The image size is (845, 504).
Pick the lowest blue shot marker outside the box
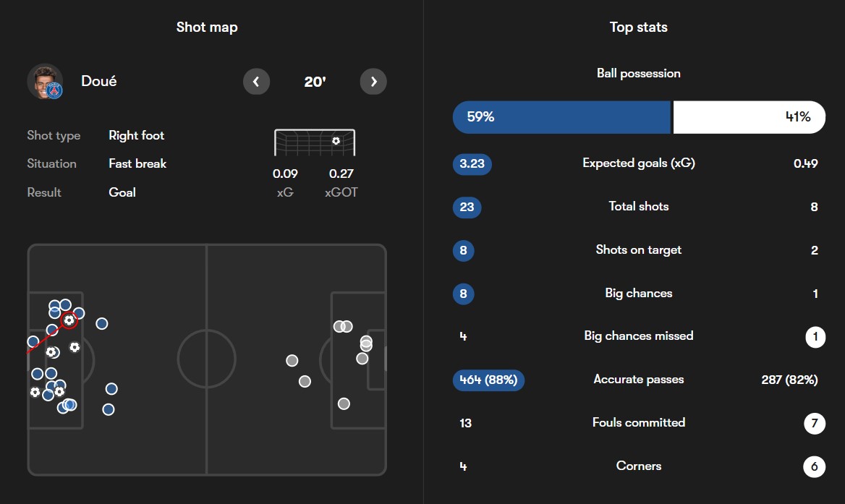point(109,409)
